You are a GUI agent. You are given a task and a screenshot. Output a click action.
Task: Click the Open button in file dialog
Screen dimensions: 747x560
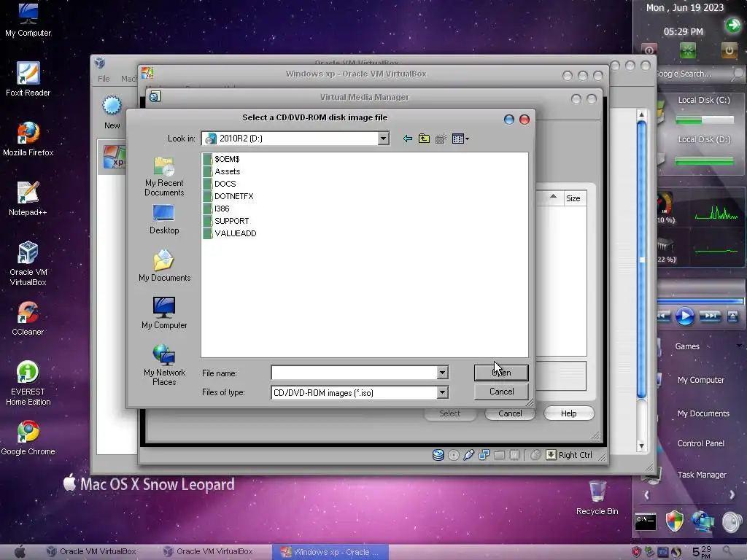(501, 373)
